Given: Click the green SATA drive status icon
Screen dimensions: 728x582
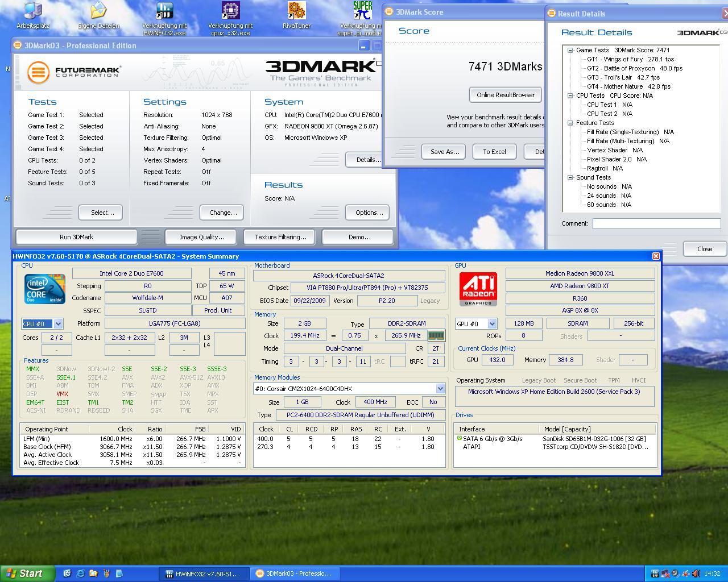Looking at the screenshot, I should point(459,438).
